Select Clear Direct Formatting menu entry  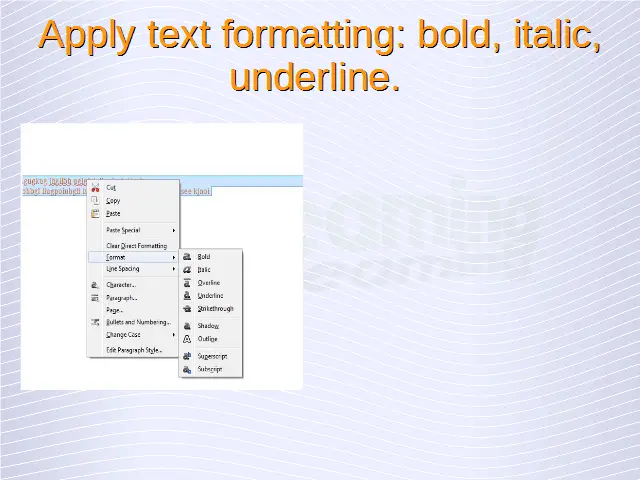tap(136, 246)
